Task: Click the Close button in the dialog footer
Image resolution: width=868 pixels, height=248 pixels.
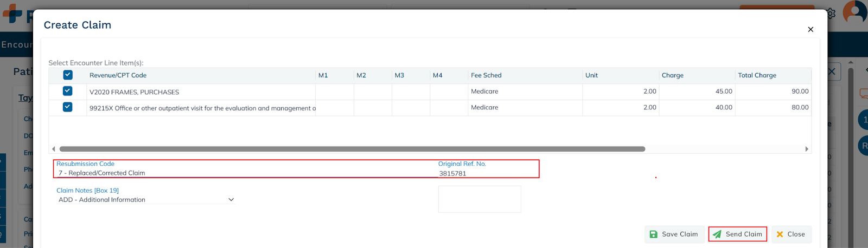Action: click(791, 234)
